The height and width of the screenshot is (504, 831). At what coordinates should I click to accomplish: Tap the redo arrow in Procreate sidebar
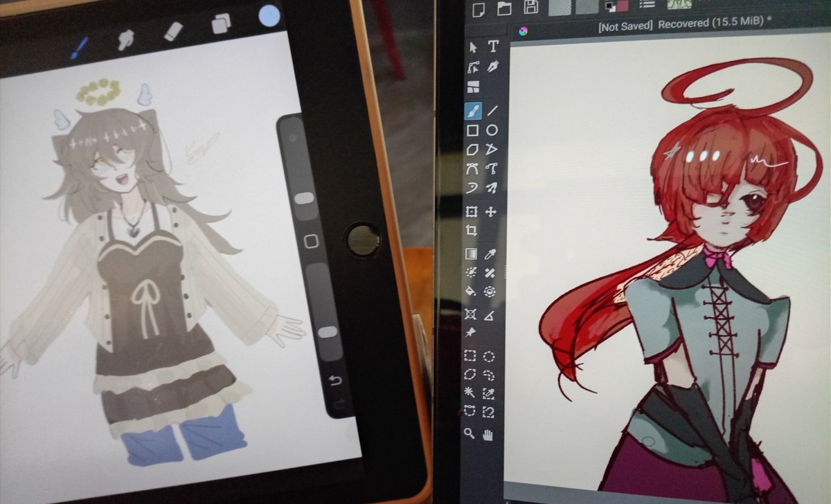click(x=339, y=404)
